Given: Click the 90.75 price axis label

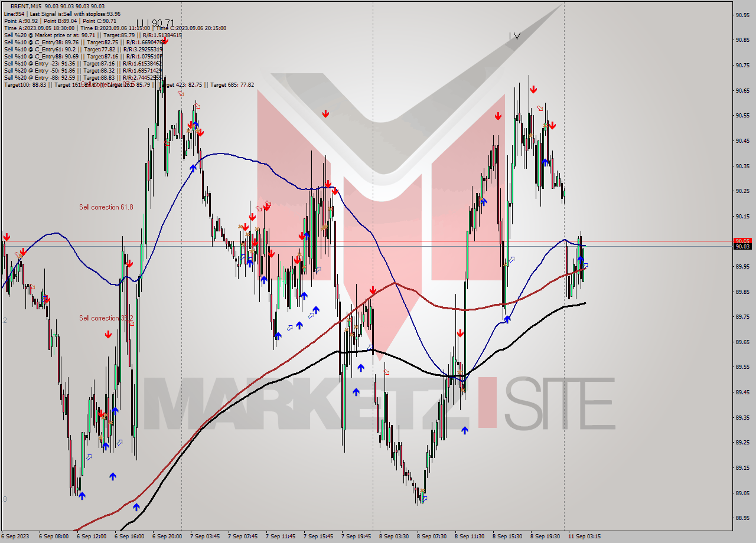Looking at the screenshot, I should click(742, 65).
